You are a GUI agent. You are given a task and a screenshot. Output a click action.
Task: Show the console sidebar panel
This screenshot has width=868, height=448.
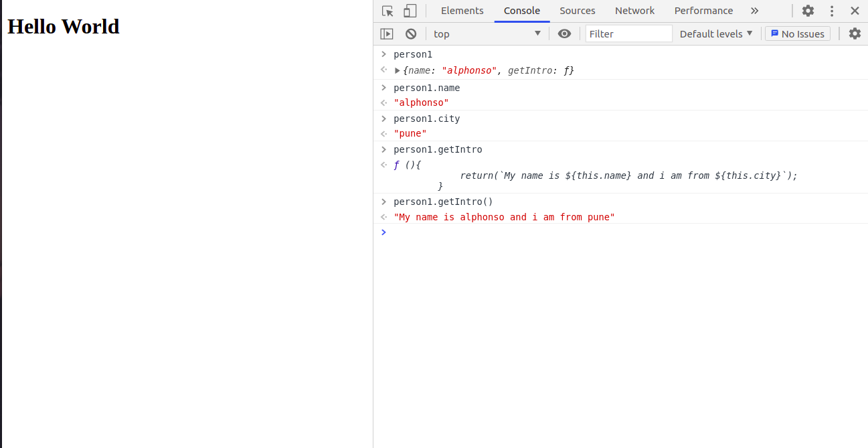pos(387,33)
